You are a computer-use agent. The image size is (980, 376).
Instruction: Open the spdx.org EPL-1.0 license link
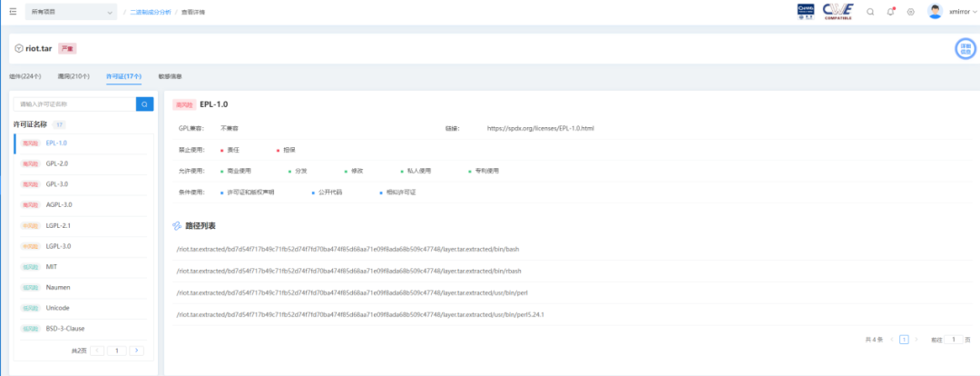pos(540,128)
